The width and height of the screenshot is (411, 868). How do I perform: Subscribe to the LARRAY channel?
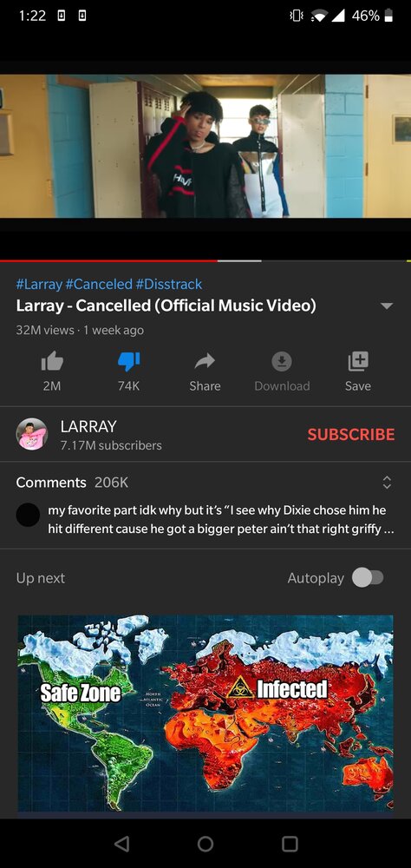[351, 435]
